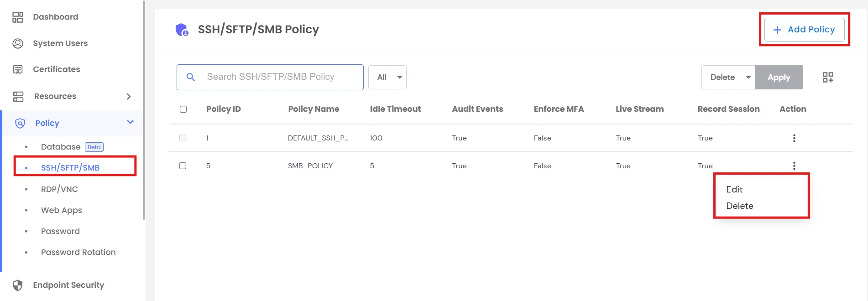Click the Policy label in sidebar

pos(47,123)
